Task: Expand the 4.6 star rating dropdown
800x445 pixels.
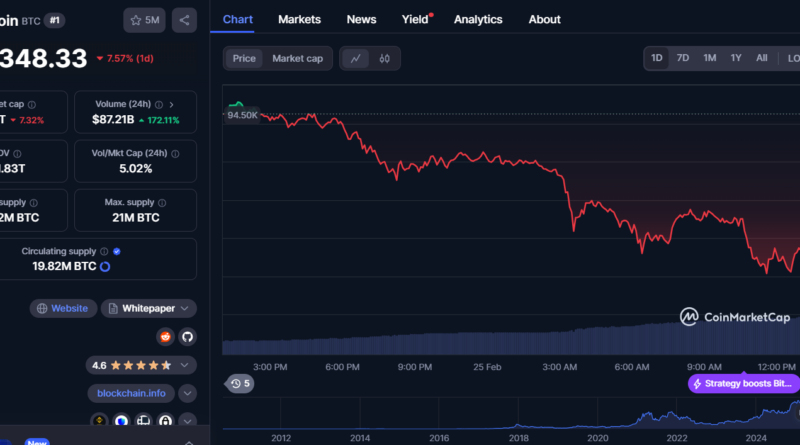Action: (184, 365)
